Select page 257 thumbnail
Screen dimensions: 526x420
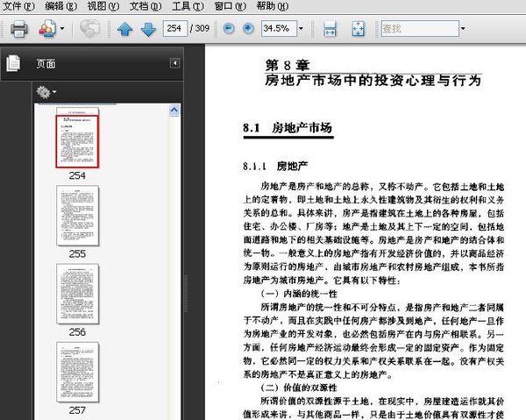[x=77, y=372]
